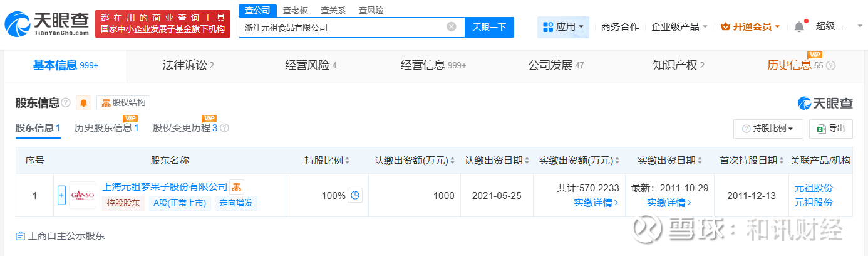The image size is (868, 256).
Task: Click the A股(正常上市) tag
Action: point(180,203)
